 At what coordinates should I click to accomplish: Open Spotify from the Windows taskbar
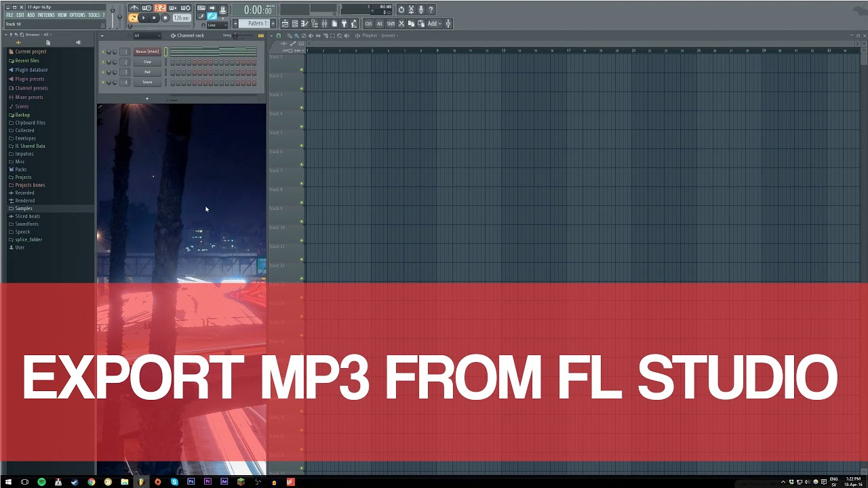tap(41, 482)
